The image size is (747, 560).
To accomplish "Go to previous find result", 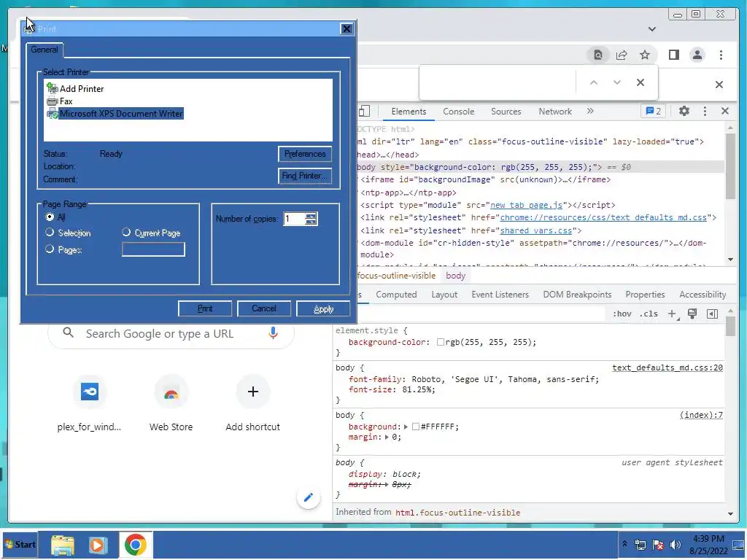I will [x=594, y=82].
